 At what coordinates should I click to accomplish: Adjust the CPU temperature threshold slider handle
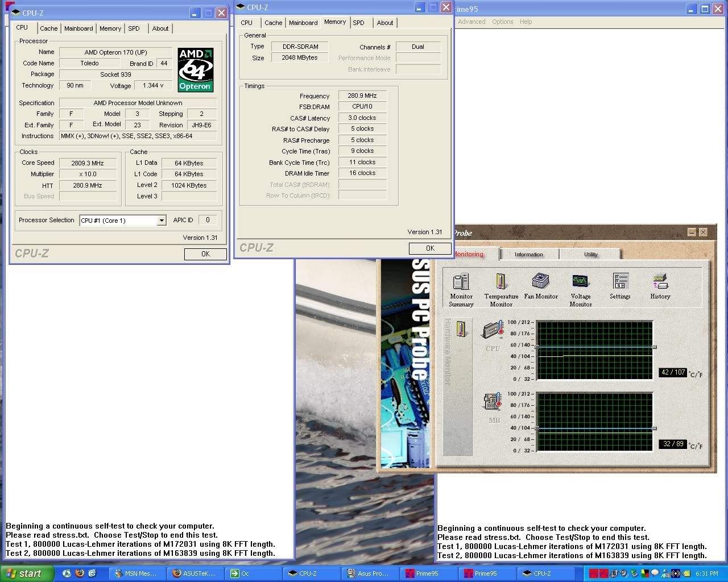coord(655,347)
